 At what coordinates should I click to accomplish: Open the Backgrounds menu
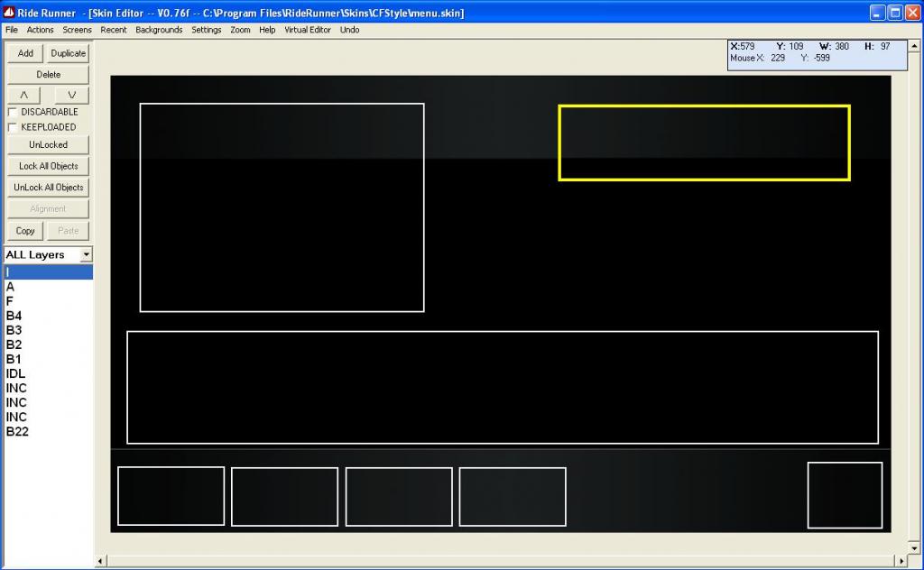159,30
